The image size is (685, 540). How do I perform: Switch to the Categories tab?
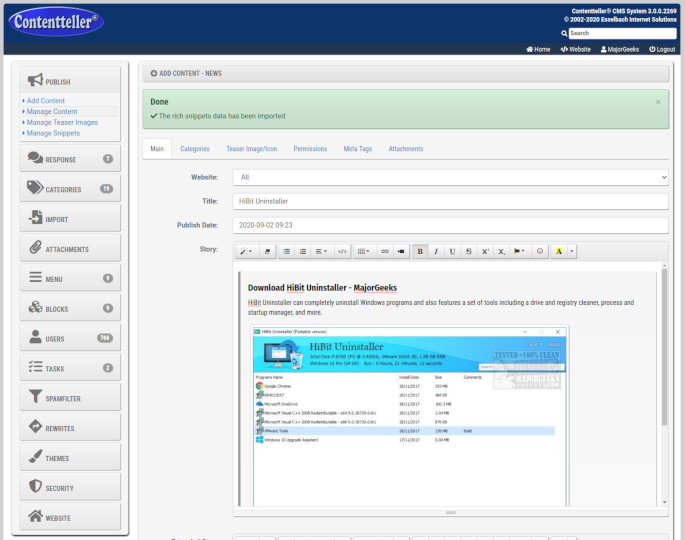click(195, 149)
